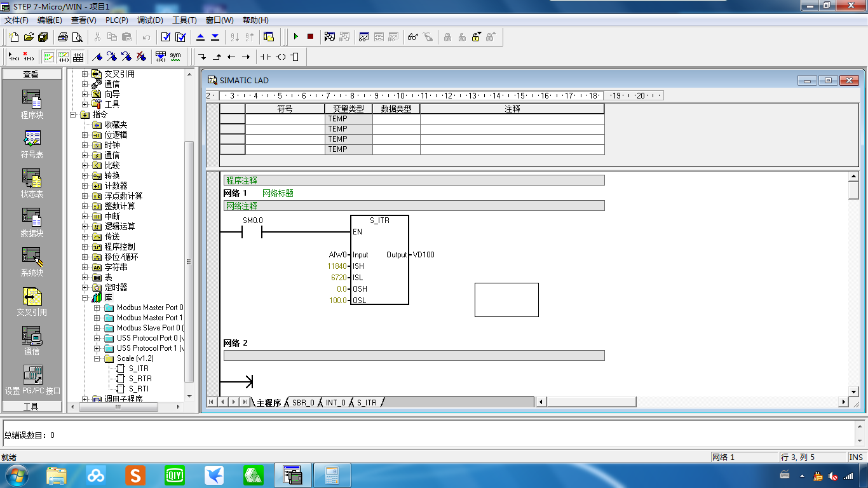The height and width of the screenshot is (488, 868).
Task: Open a project using the folder icon
Action: tap(29, 37)
